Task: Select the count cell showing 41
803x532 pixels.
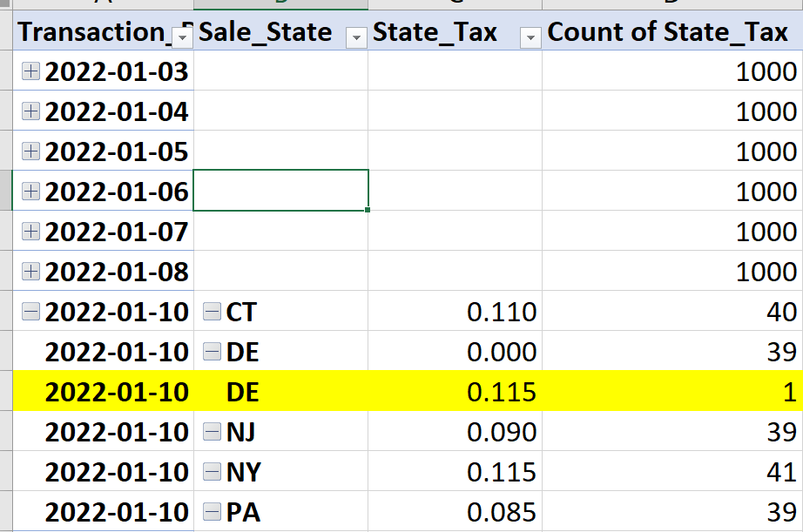Action: [x=671, y=472]
